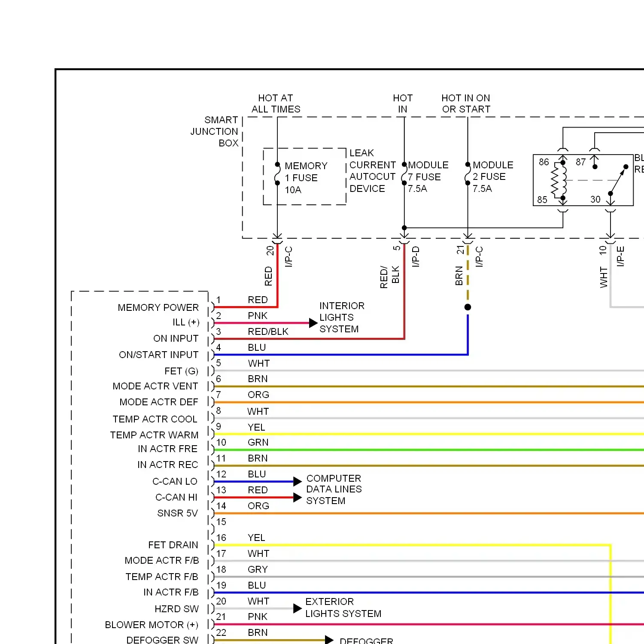This screenshot has height=644, width=644.
Task: Click the EXTERIOR LIGHTS SYSTEM reference
Action: (x=343, y=608)
